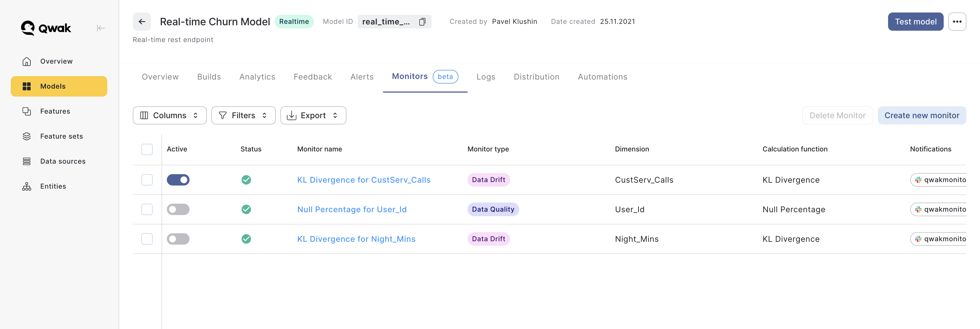Viewport: 980px width, 329px height.
Task: Open the Columns dropdown
Action: (x=169, y=115)
